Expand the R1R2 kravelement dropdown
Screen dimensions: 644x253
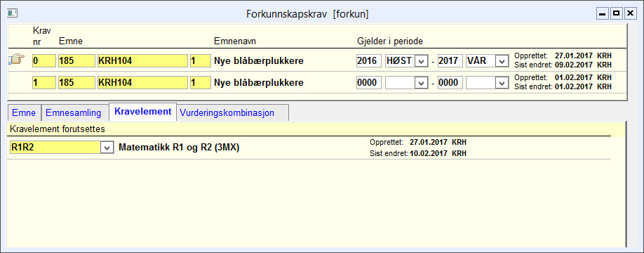(x=107, y=148)
